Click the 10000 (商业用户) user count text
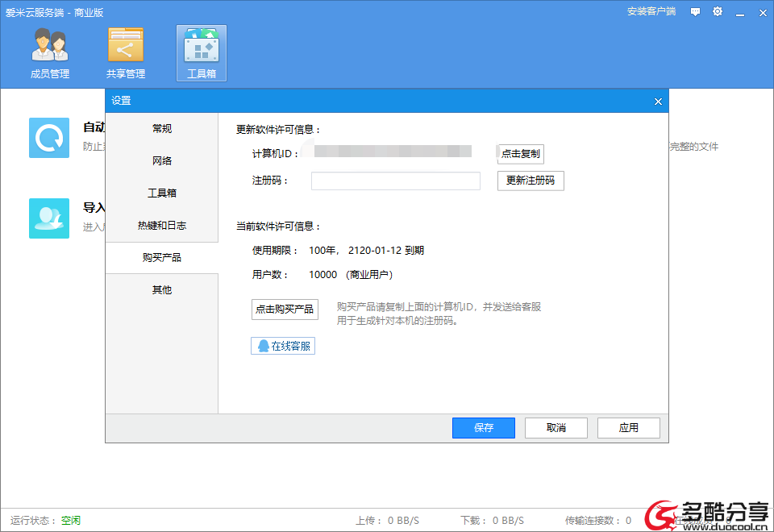The width and height of the screenshot is (774, 532). 351,275
